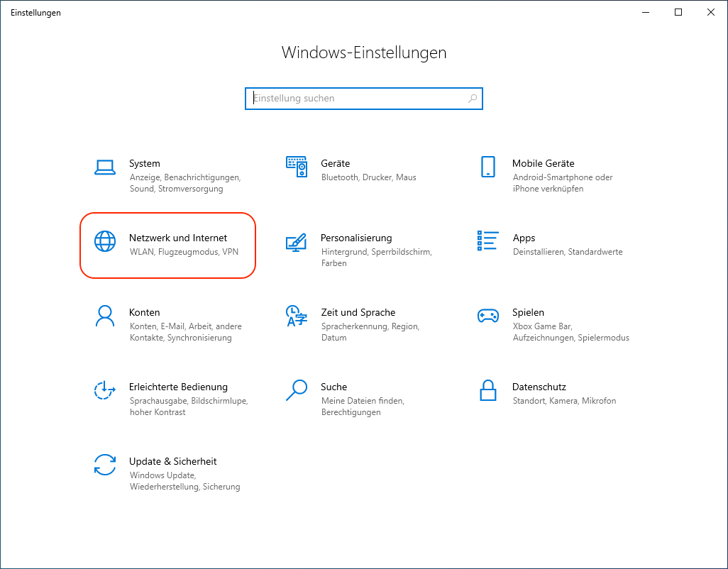Open the Geräte settings title
The height and width of the screenshot is (569, 728).
click(335, 163)
